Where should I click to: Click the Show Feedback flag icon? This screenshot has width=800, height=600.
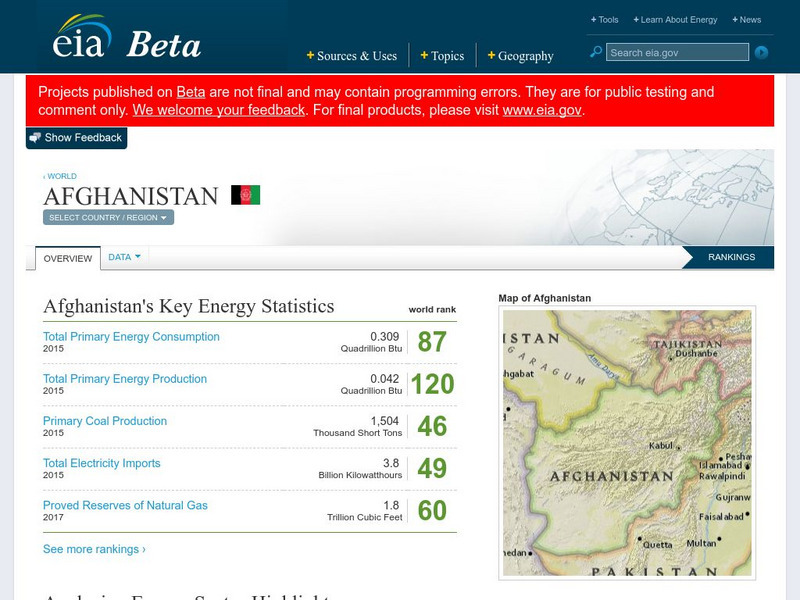pos(34,137)
